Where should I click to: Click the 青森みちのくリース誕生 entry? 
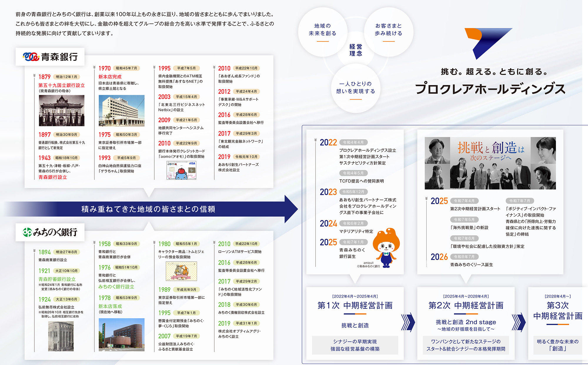click(472, 265)
